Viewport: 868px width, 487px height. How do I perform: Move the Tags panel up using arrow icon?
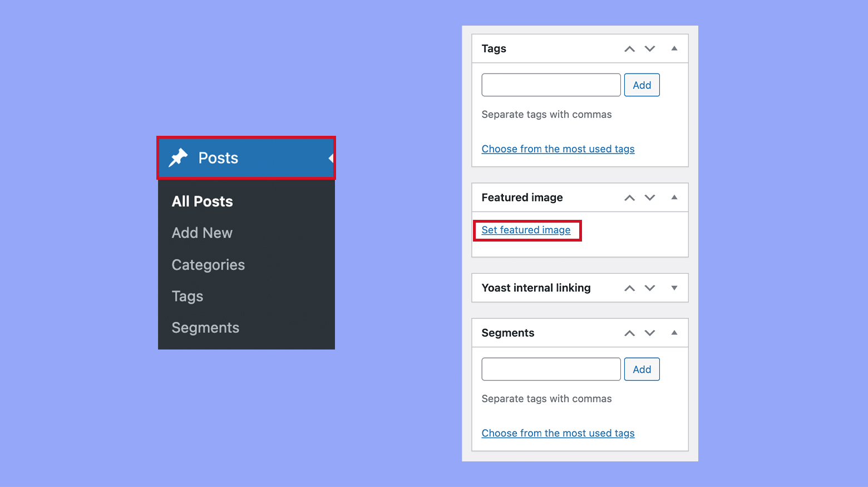629,48
